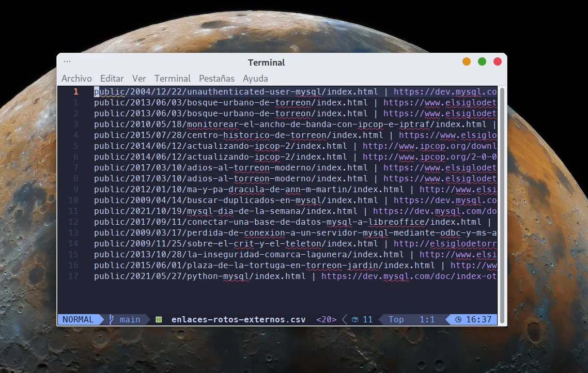The image size is (588, 373).
Task: Close the Terminal with the red button
Action: (498, 61)
